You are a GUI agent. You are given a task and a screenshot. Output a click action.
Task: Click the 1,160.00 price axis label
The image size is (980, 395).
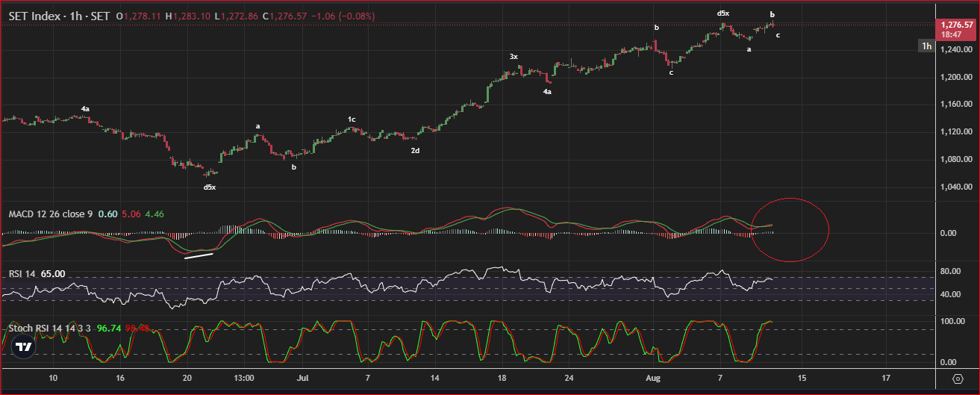point(956,105)
